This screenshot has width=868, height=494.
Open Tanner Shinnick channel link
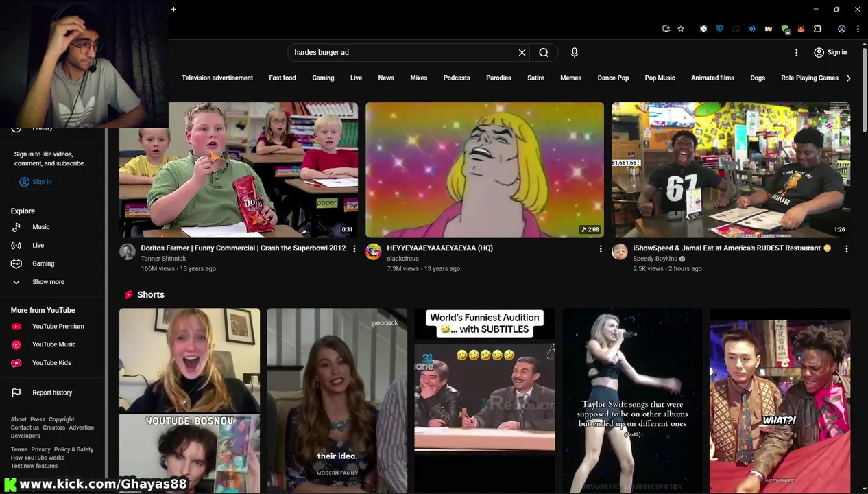163,259
